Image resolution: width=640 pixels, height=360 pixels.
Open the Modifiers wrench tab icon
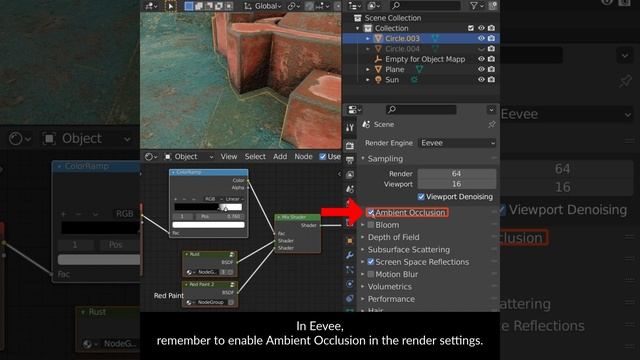click(x=350, y=256)
